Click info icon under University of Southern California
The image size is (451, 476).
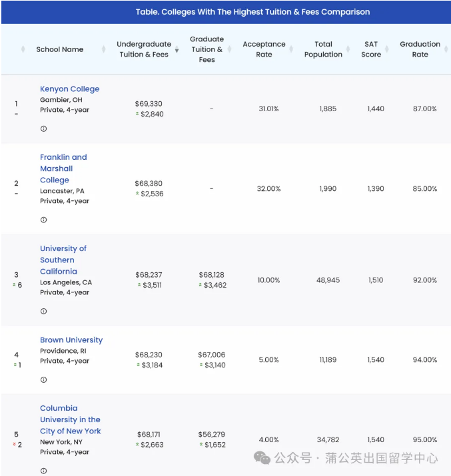click(x=44, y=311)
